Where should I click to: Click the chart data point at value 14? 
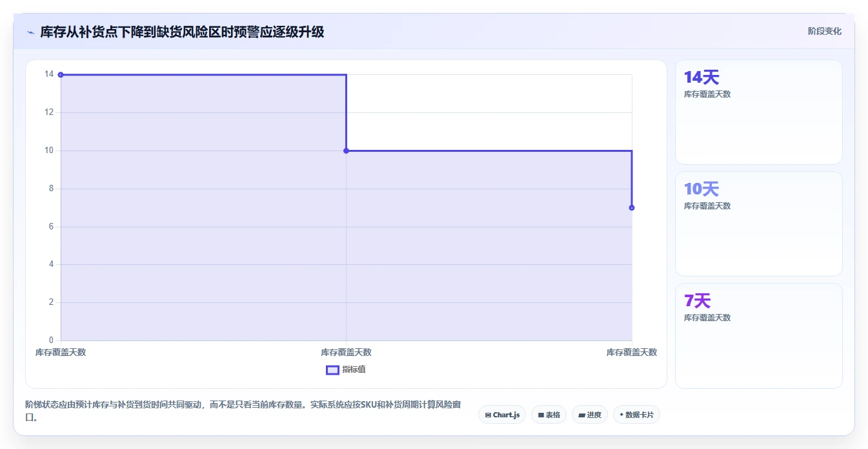(x=61, y=75)
